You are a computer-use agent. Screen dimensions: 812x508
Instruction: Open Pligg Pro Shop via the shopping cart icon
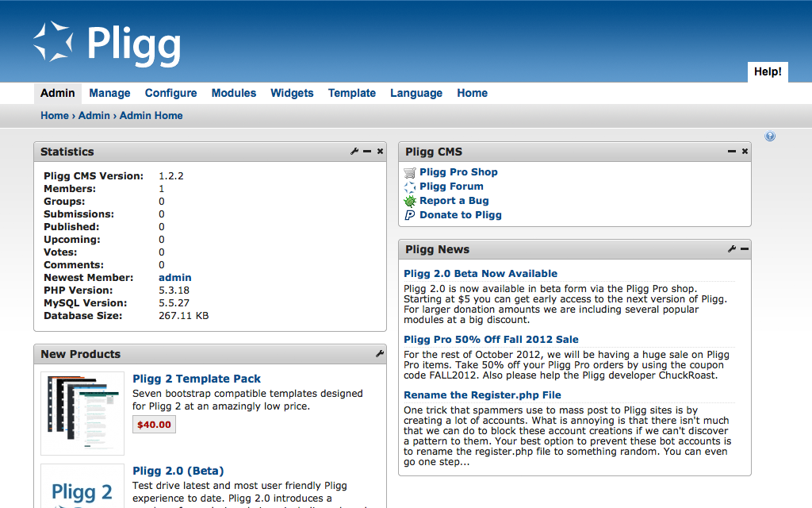[409, 172]
